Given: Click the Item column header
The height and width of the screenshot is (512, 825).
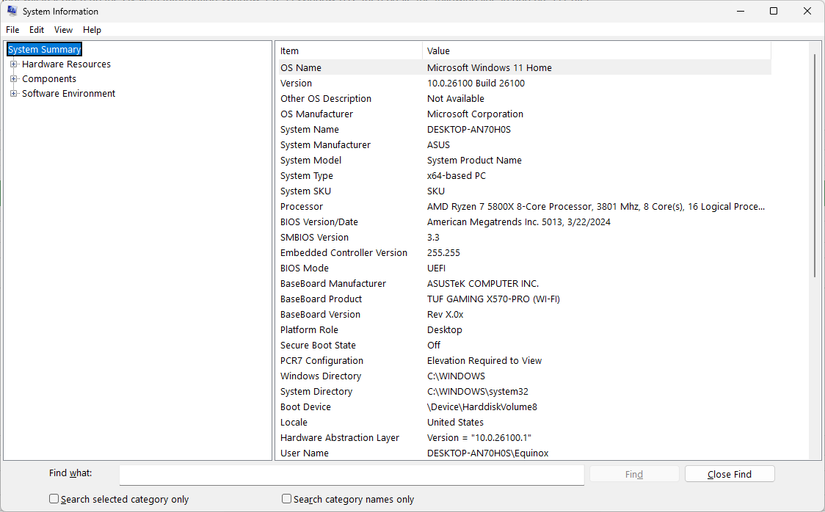Looking at the screenshot, I should pos(348,51).
